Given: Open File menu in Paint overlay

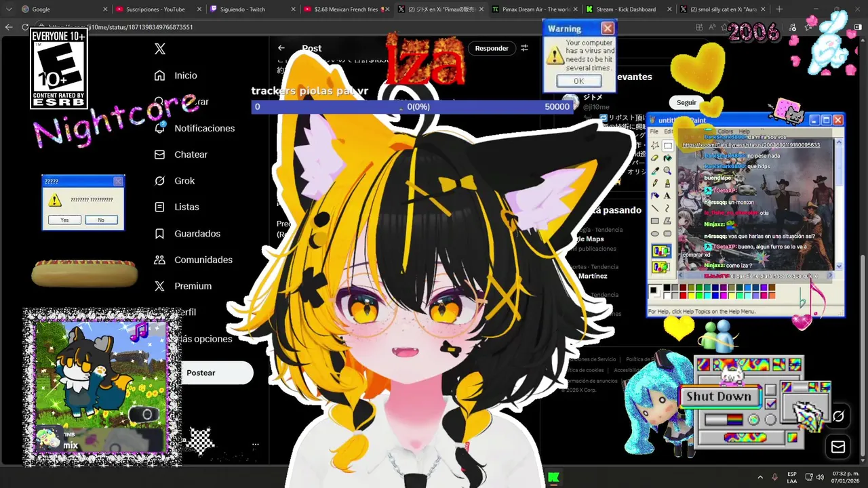Looking at the screenshot, I should click(654, 131).
